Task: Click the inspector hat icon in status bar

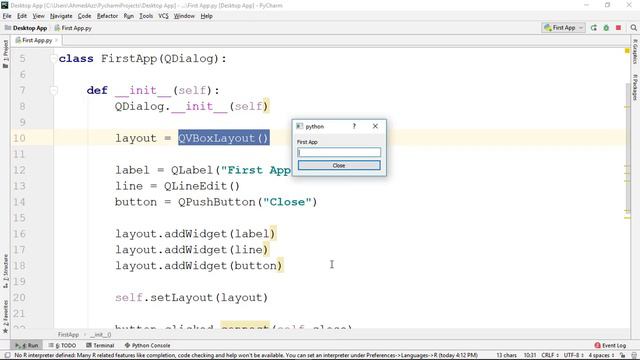Action: [633, 355]
